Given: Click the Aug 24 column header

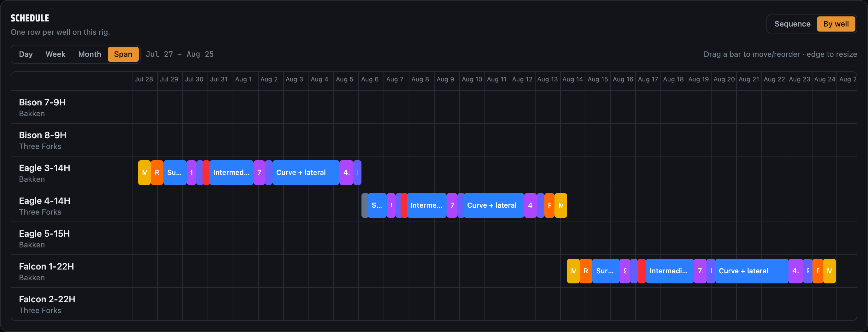Looking at the screenshot, I should pos(824,80).
